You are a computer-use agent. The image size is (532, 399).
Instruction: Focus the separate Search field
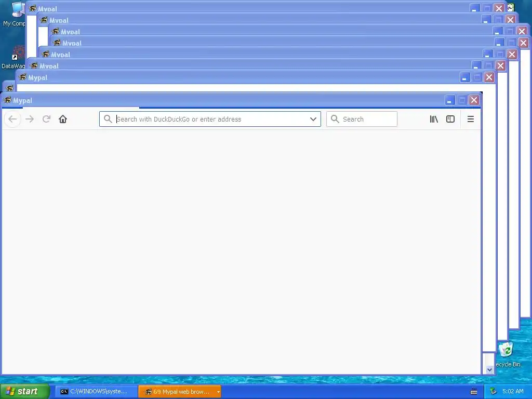tap(362, 119)
